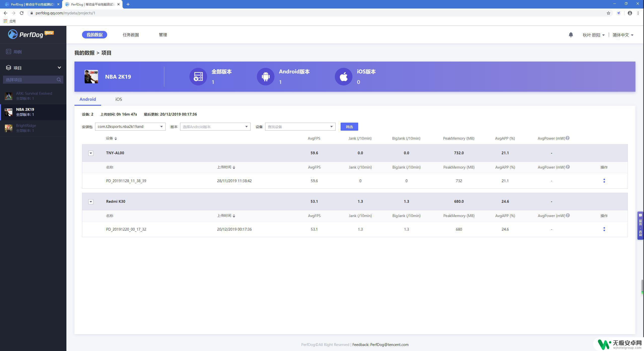Collapse the 项目 sidebar section

[59, 68]
